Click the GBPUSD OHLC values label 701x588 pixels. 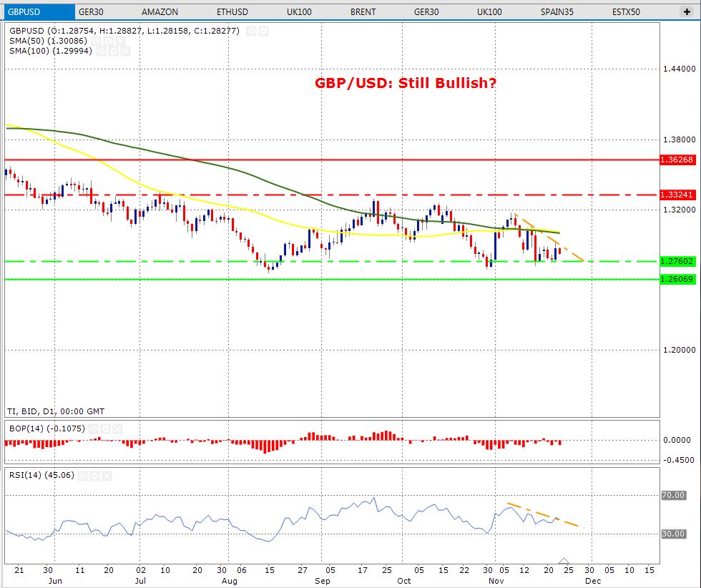click(124, 31)
